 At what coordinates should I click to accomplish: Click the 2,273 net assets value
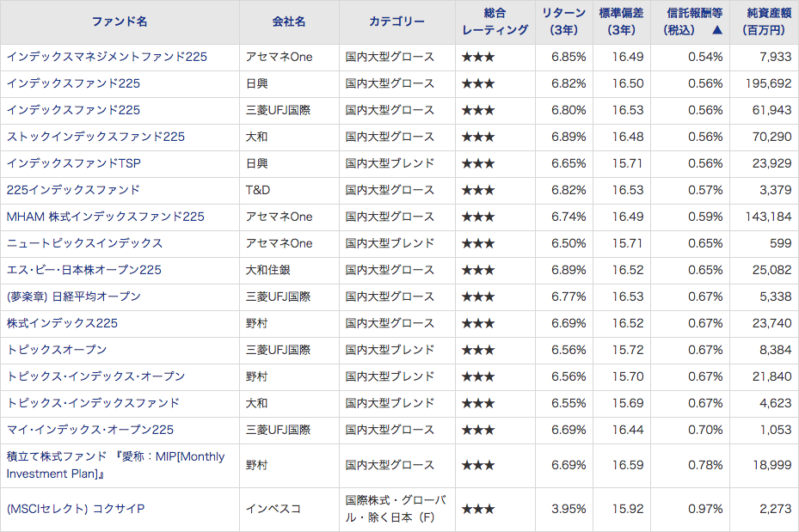[x=776, y=509]
